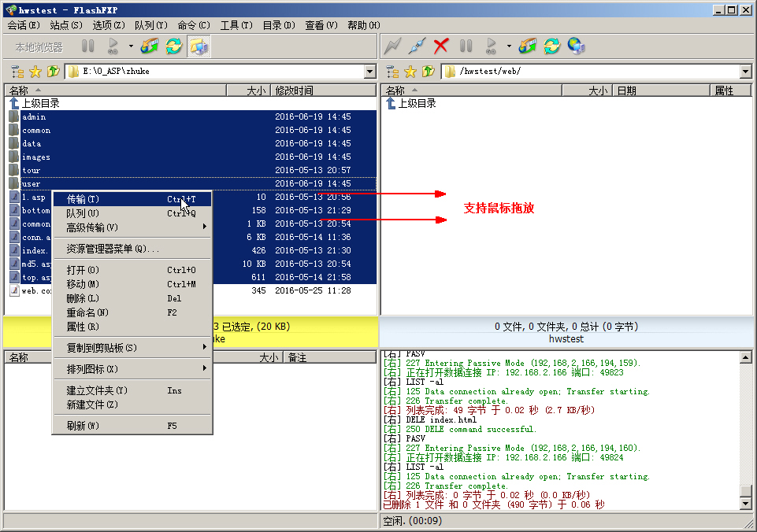Click the parent folder up icon in local pane
This screenshot has height=532, width=757.
[x=53, y=72]
